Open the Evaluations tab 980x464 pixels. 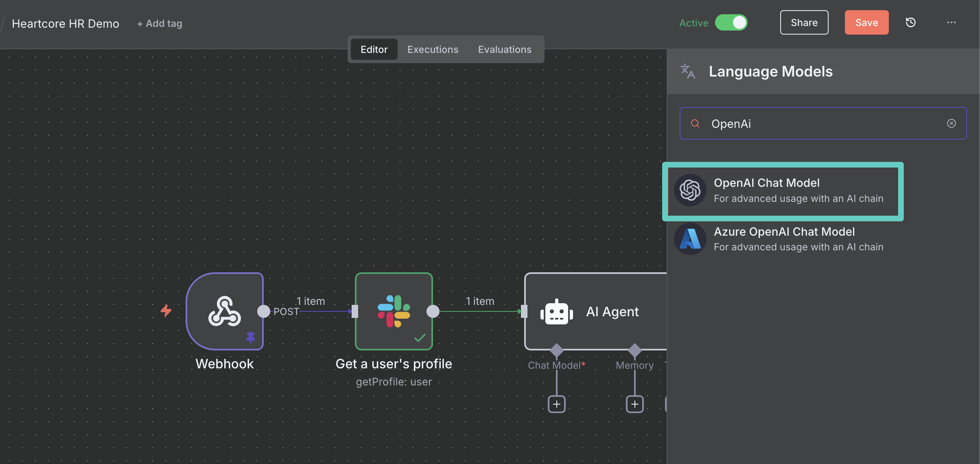[504, 50]
